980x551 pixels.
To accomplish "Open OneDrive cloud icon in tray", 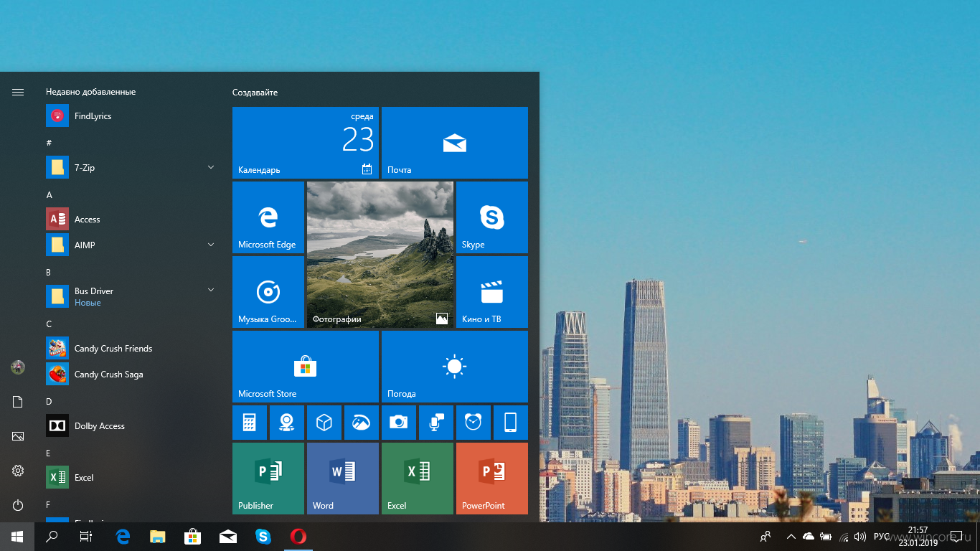I will pos(809,537).
